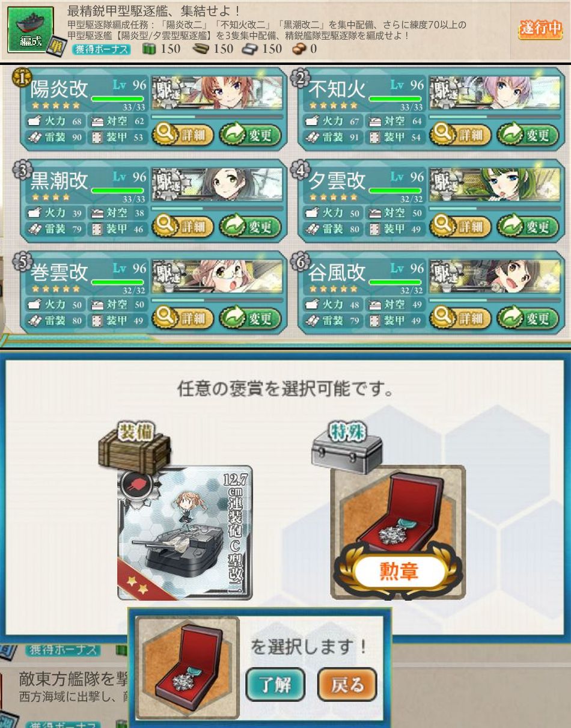The height and width of the screenshot is (728, 571).
Task: Click the 編成 quest category ship icon
Action: point(31,30)
